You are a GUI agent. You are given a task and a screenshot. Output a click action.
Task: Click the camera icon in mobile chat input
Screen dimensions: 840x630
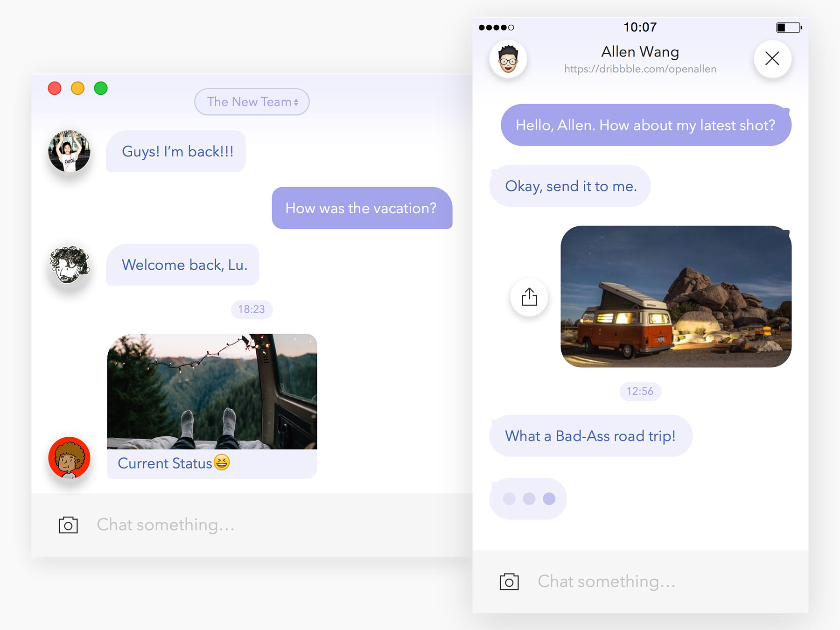point(509,581)
